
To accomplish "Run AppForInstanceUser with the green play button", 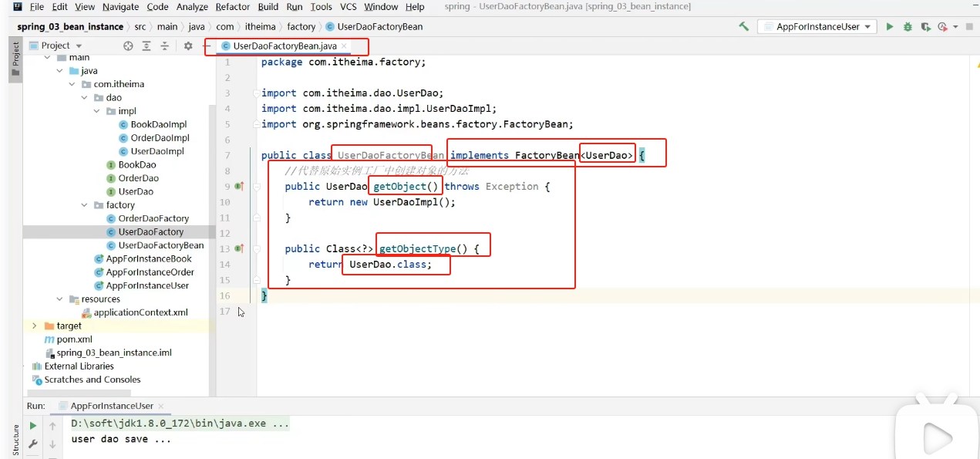I will 890,26.
